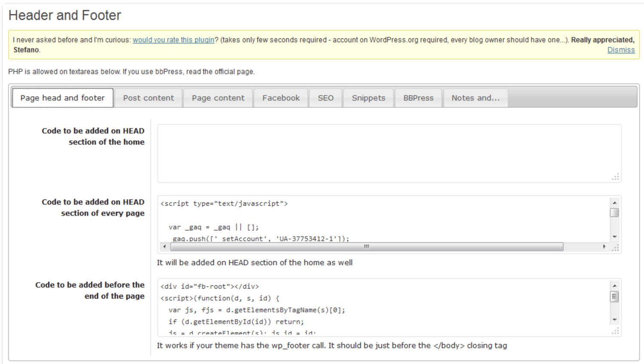Image resolution: width=644 pixels, height=364 pixels.
Task: Go to the Snippets tab
Action: coord(368,98)
